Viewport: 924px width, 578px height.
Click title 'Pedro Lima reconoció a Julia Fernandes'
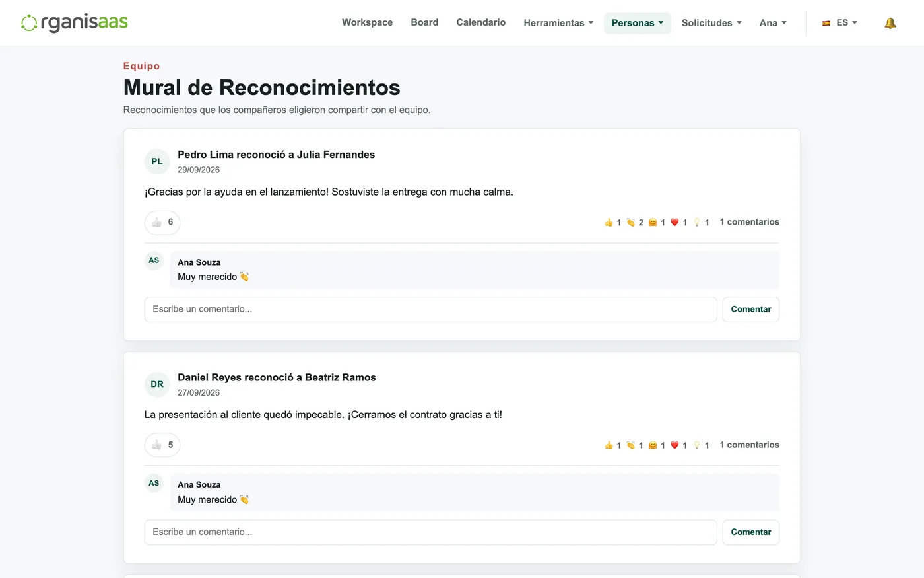[276, 155]
